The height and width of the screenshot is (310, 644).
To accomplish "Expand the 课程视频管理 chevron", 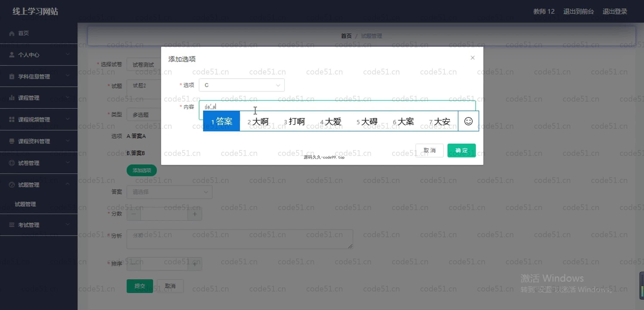I will pos(67,119).
